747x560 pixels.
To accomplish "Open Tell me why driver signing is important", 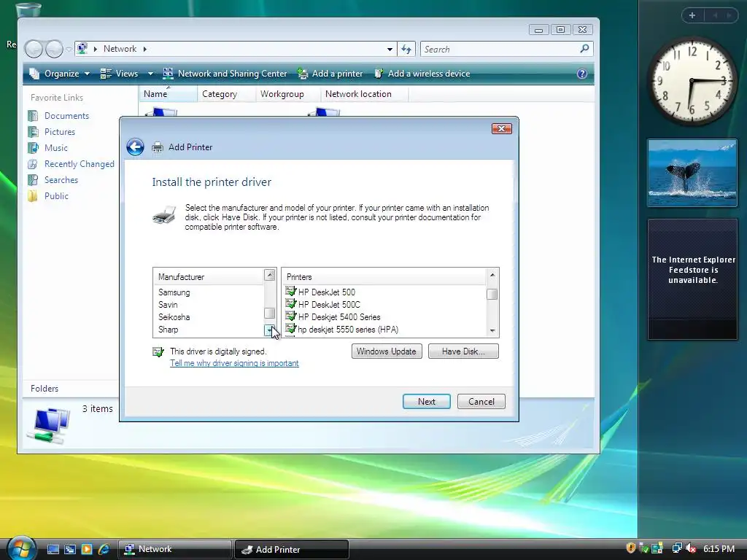I will click(x=234, y=363).
